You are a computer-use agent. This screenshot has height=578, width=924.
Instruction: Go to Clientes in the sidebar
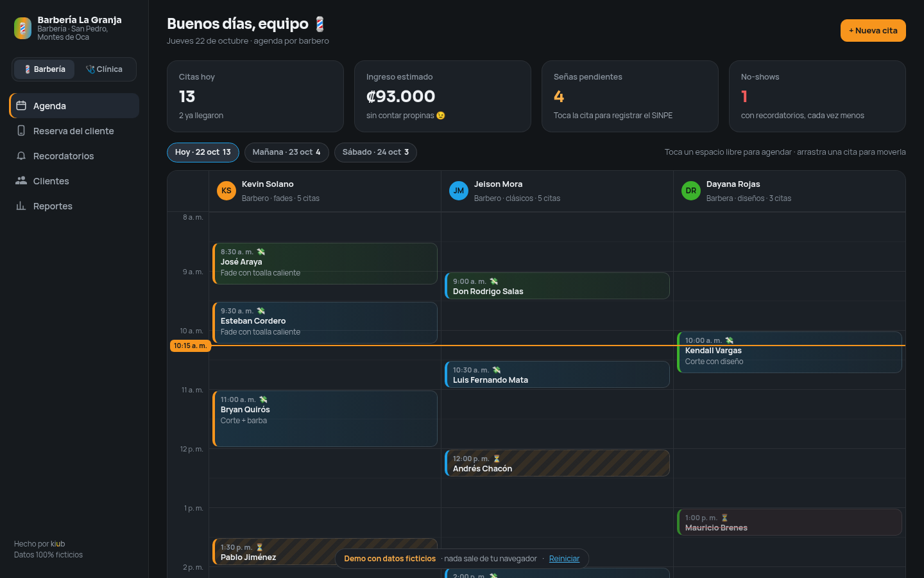pos(74,181)
